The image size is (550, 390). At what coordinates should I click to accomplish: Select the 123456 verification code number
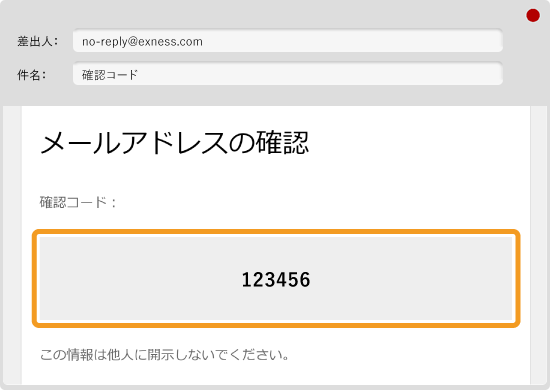coord(276,280)
